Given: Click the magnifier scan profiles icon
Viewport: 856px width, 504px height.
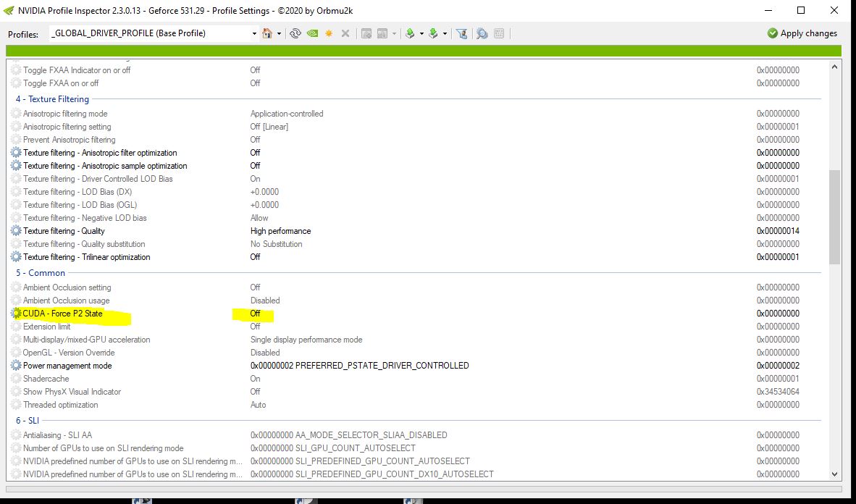Looking at the screenshot, I should click(482, 33).
